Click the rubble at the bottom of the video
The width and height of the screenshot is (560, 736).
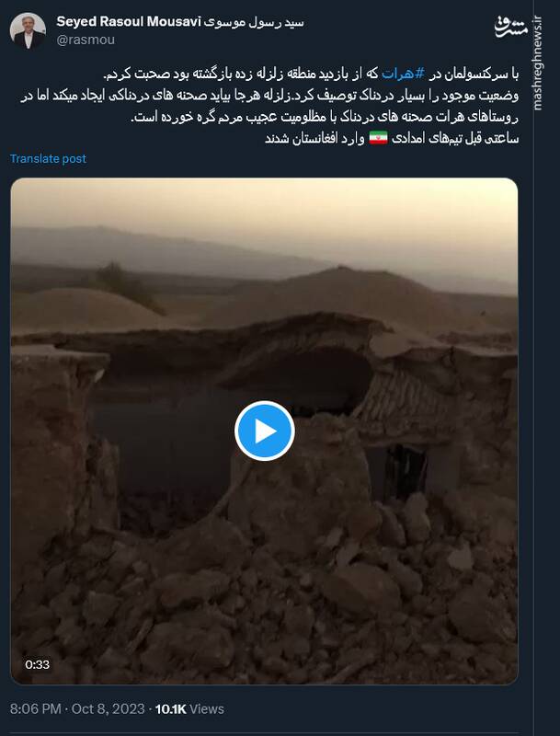pyautogui.click(x=264, y=610)
